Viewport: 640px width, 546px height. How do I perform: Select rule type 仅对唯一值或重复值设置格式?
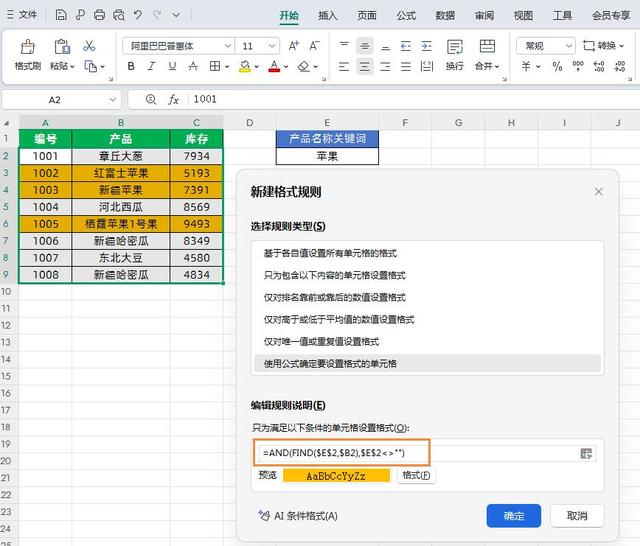[x=427, y=342]
